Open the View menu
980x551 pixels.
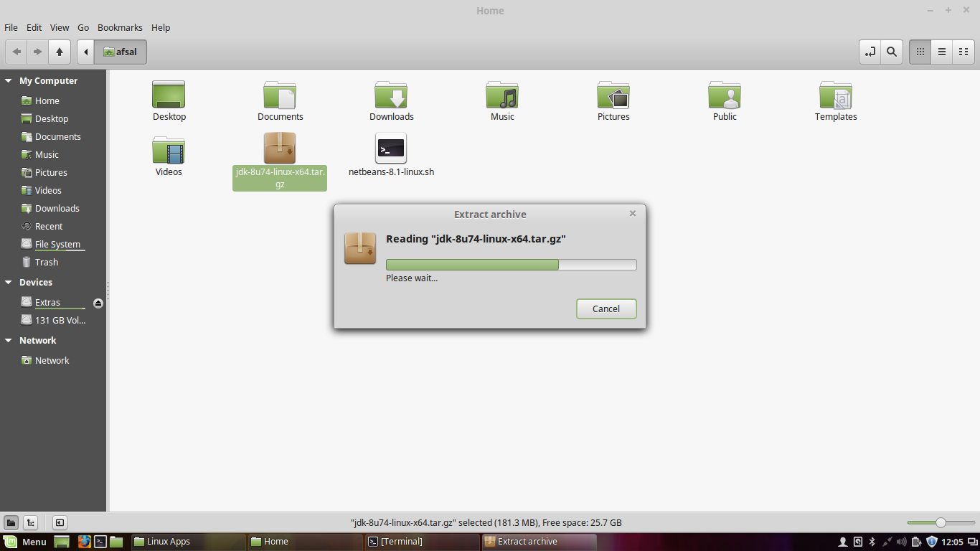60,27
